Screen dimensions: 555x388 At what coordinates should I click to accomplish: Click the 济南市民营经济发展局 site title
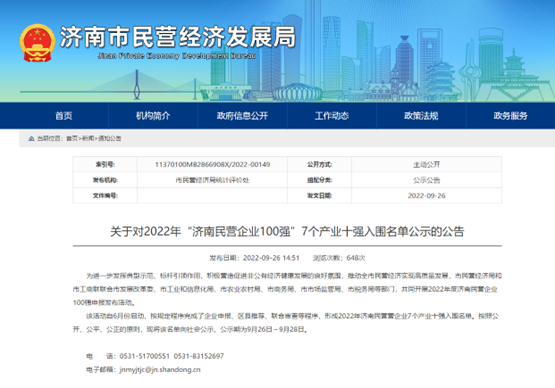(x=178, y=37)
